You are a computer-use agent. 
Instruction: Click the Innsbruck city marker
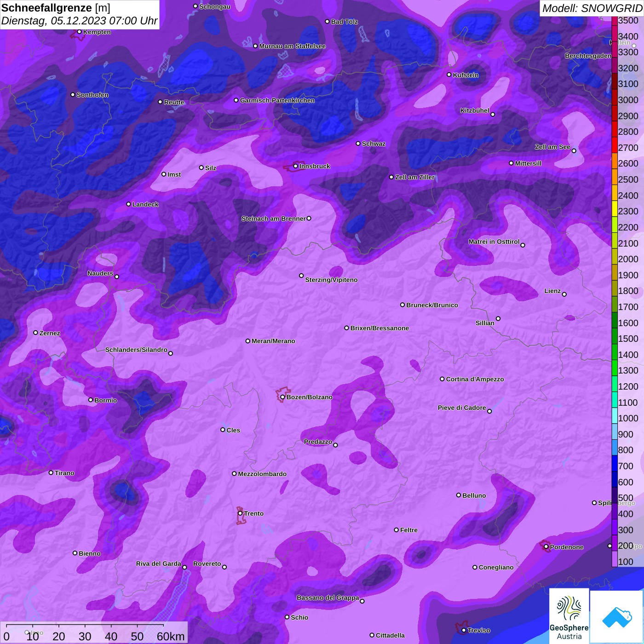295,166
